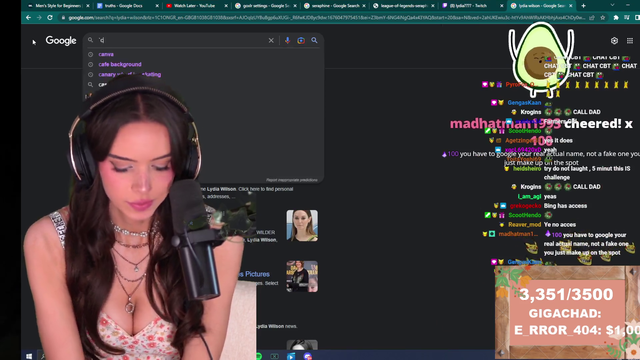Viewport: 640px width, 360px height.
Task: Select the 'canva' search suggestion
Action: pos(106,54)
